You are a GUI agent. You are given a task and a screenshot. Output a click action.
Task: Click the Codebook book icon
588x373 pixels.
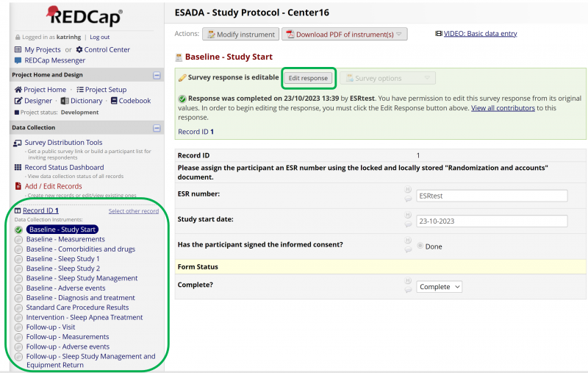(x=113, y=101)
